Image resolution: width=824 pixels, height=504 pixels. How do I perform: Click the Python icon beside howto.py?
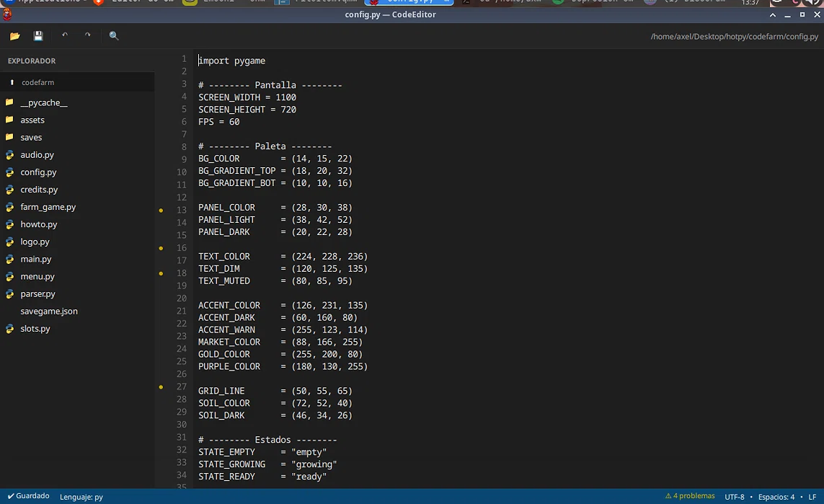(9, 224)
